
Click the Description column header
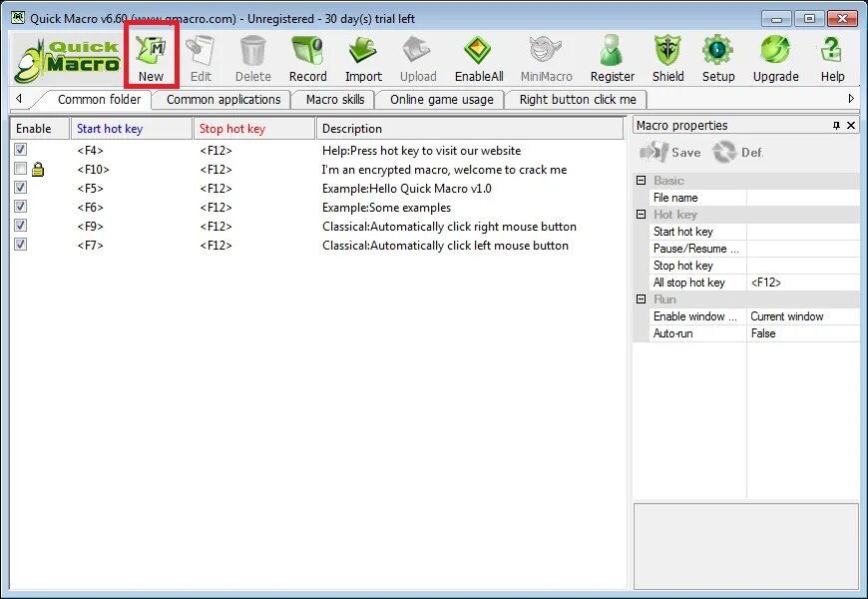coord(470,129)
